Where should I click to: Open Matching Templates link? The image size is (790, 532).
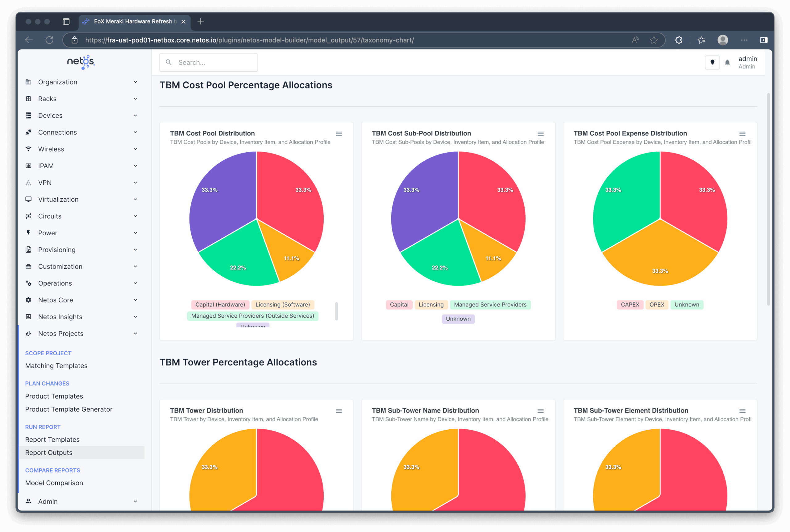(56, 366)
